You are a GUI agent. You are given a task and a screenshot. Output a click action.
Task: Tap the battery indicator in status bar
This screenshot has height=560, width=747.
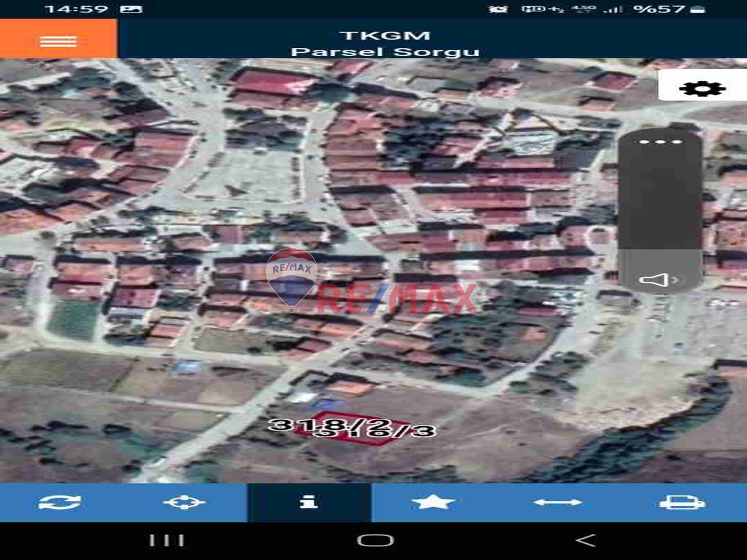(x=698, y=9)
